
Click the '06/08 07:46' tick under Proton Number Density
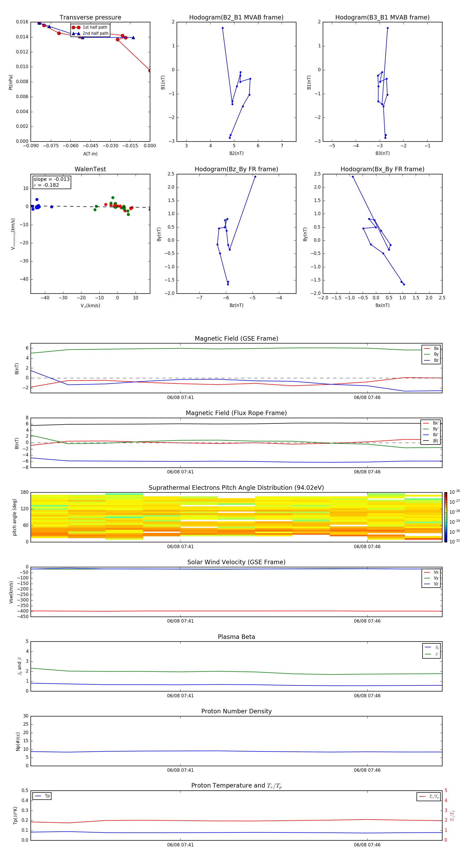[x=367, y=770]
